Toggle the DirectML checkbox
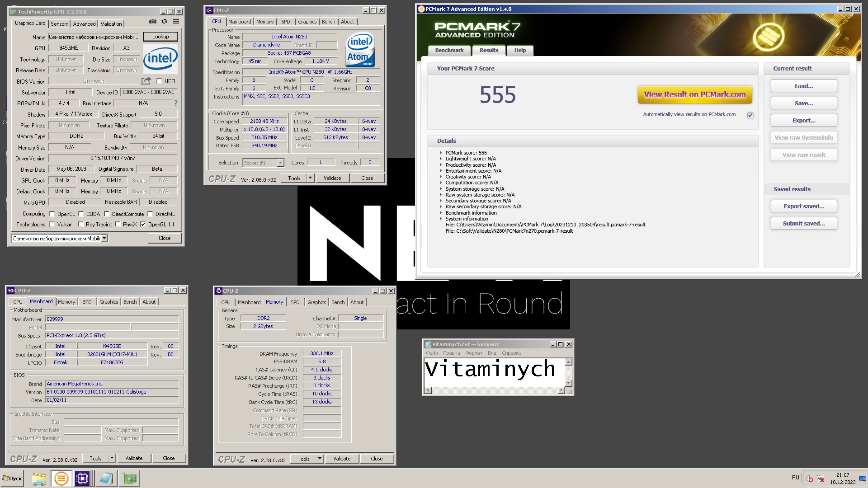 tap(150, 214)
